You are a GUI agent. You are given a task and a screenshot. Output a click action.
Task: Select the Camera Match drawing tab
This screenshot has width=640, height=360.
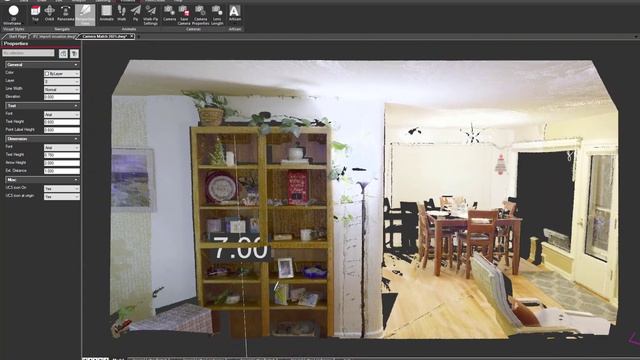104,36
